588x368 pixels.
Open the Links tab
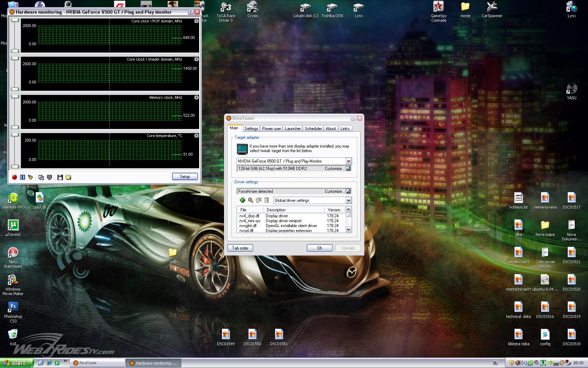pos(345,129)
